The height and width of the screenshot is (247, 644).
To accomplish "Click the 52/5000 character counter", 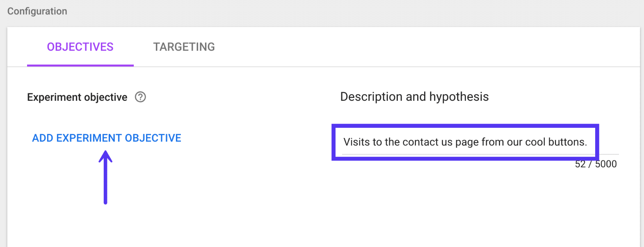I will [x=596, y=164].
